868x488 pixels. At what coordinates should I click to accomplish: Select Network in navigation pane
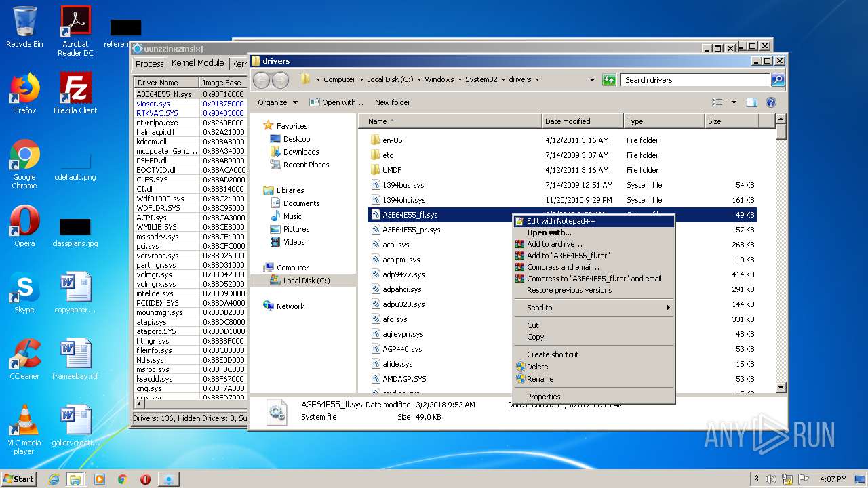click(x=290, y=306)
